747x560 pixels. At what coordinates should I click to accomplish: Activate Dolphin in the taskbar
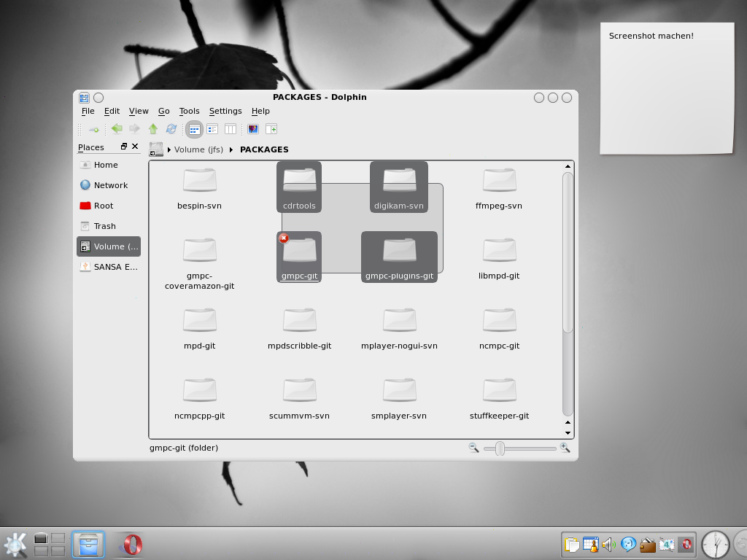[x=88, y=544]
